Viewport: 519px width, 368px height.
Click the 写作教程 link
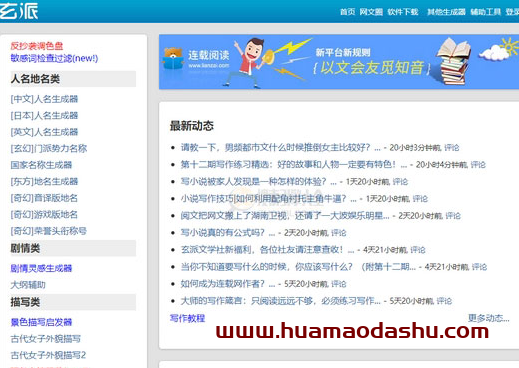pyautogui.click(x=187, y=318)
